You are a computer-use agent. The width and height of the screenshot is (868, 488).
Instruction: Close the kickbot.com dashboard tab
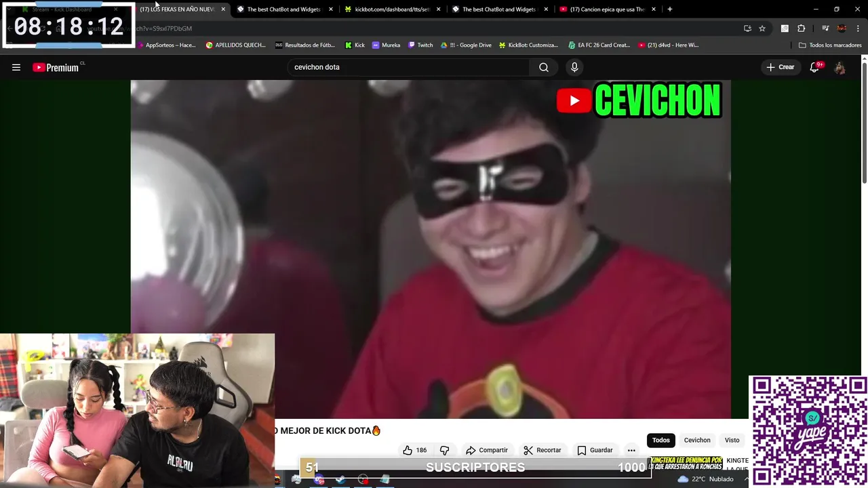(x=438, y=9)
